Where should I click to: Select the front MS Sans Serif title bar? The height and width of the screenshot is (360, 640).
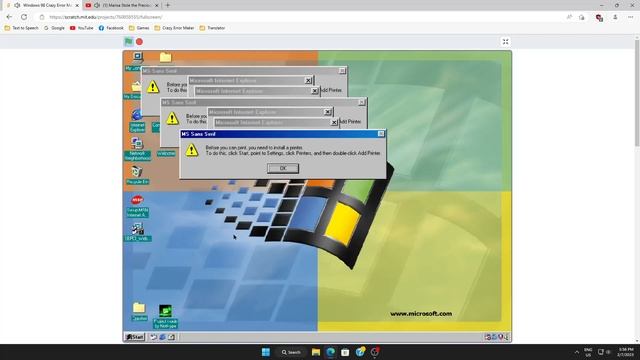[x=283, y=134]
